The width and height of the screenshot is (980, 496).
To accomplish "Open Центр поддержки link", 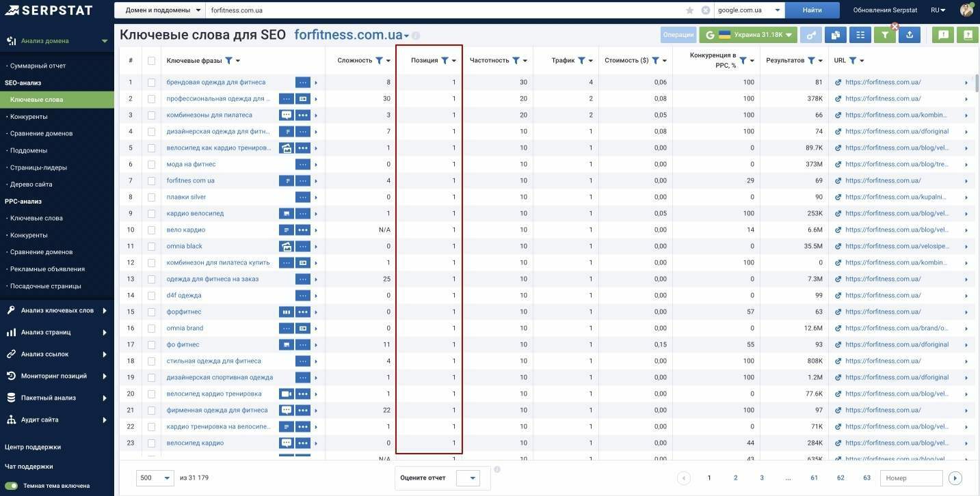I will point(33,447).
